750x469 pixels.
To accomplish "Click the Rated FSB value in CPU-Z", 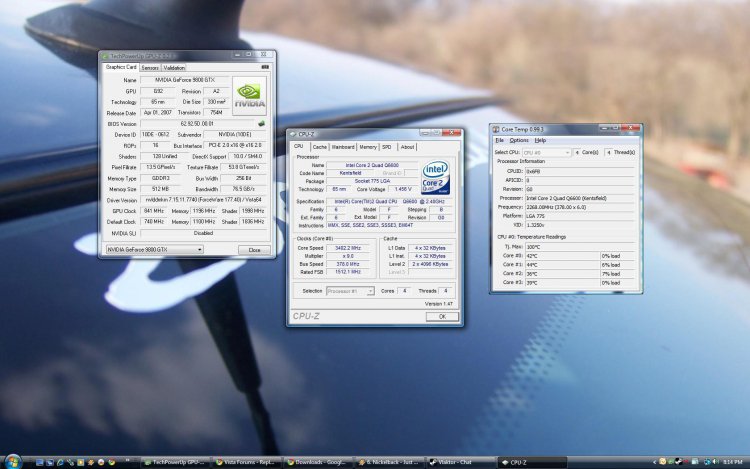I will (x=348, y=272).
